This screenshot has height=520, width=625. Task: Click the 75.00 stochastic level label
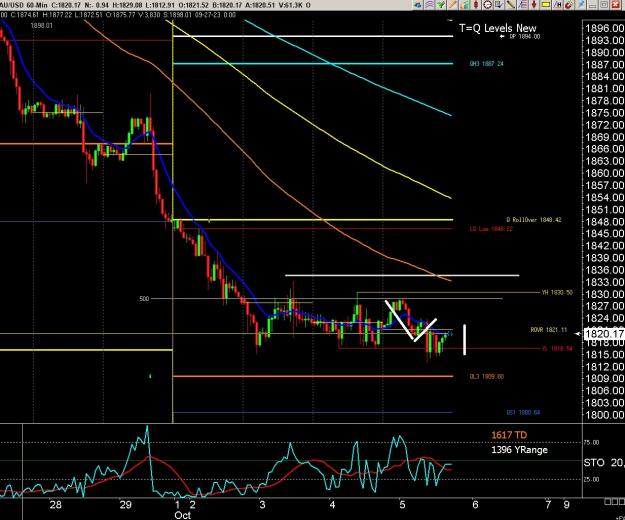(x=592, y=442)
